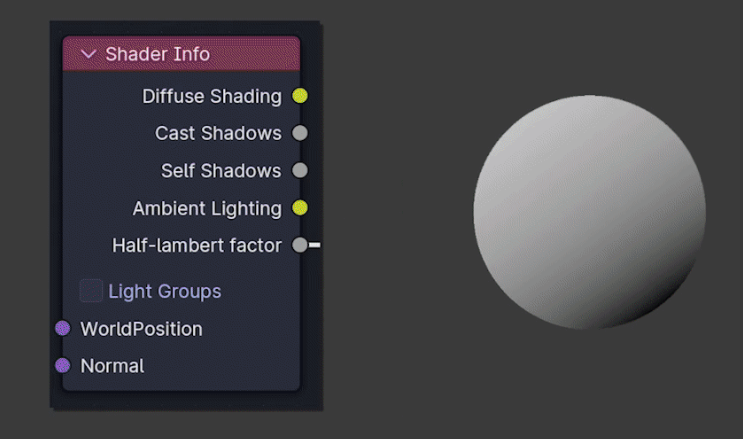This screenshot has height=439, width=743.
Task: Click the WorldPosition purple input port
Action: 63,328
